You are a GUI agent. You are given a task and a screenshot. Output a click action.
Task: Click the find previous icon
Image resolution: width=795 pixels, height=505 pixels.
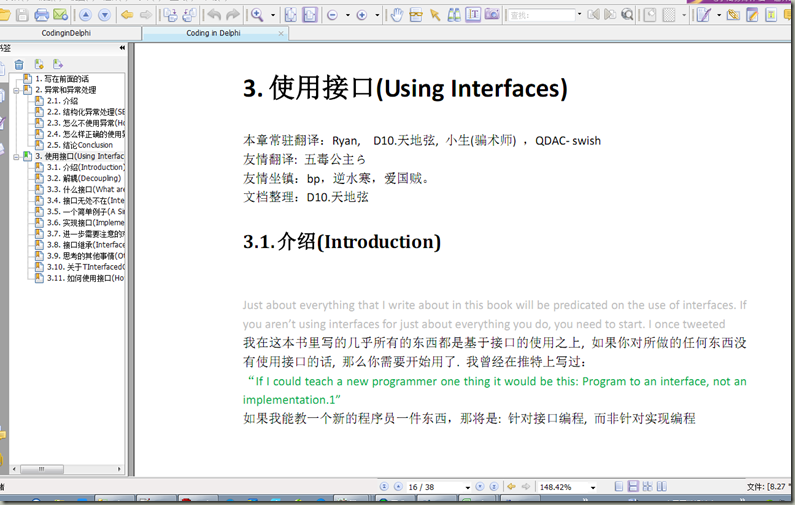[593, 15]
